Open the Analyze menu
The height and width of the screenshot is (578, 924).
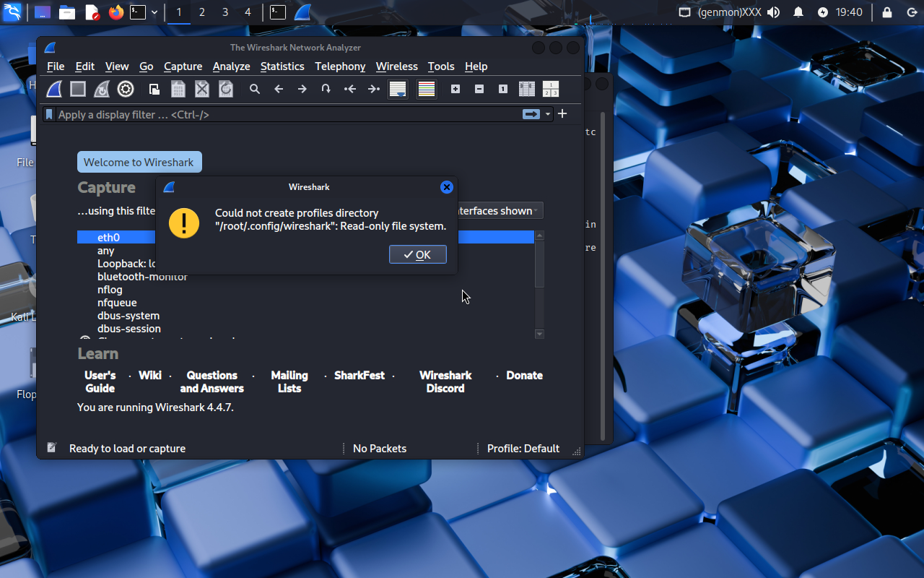(x=232, y=66)
